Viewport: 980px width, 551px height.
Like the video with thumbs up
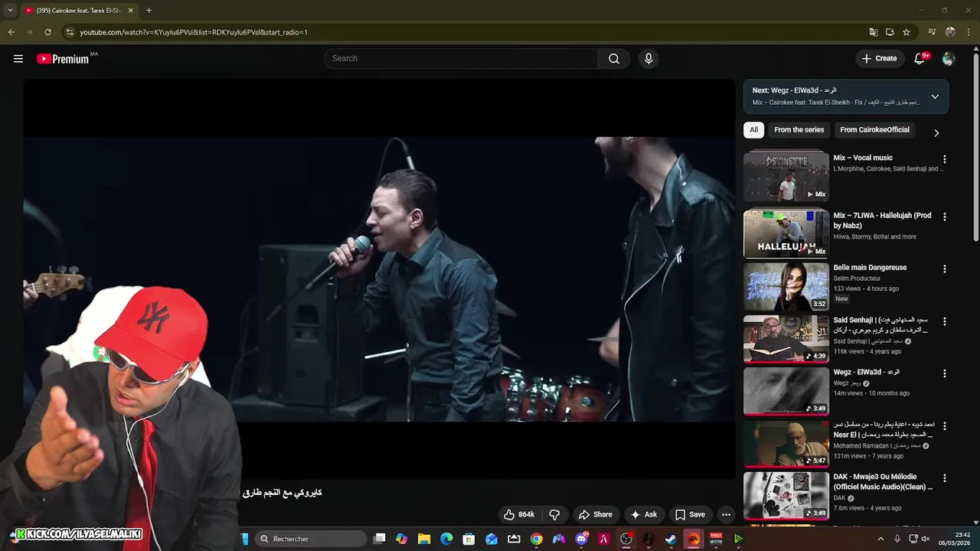tap(519, 514)
